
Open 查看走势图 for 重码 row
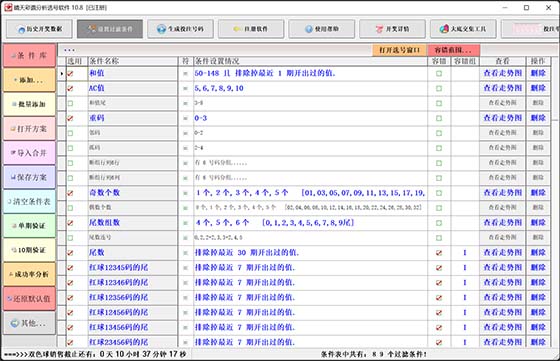pyautogui.click(x=502, y=118)
